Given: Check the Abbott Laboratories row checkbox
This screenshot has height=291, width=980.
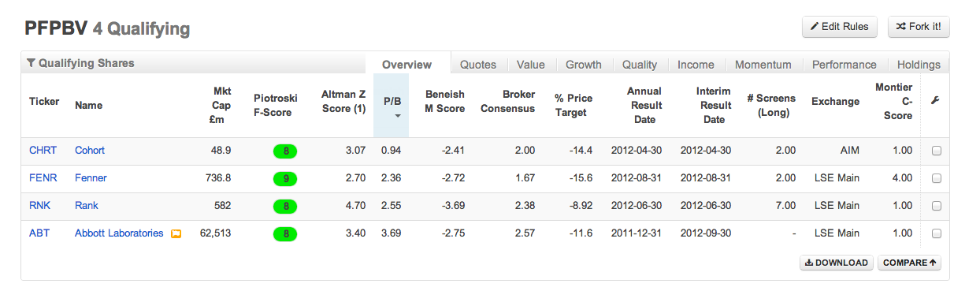Looking at the screenshot, I should coord(937,234).
